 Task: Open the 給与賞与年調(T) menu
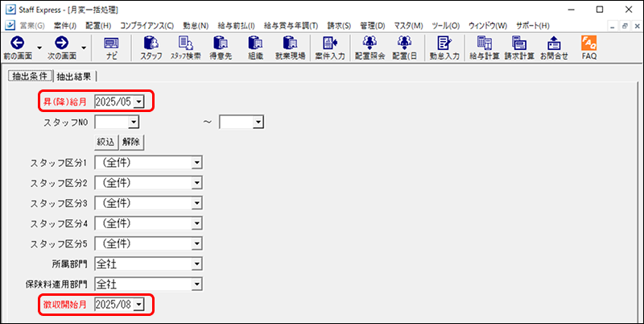pos(291,26)
